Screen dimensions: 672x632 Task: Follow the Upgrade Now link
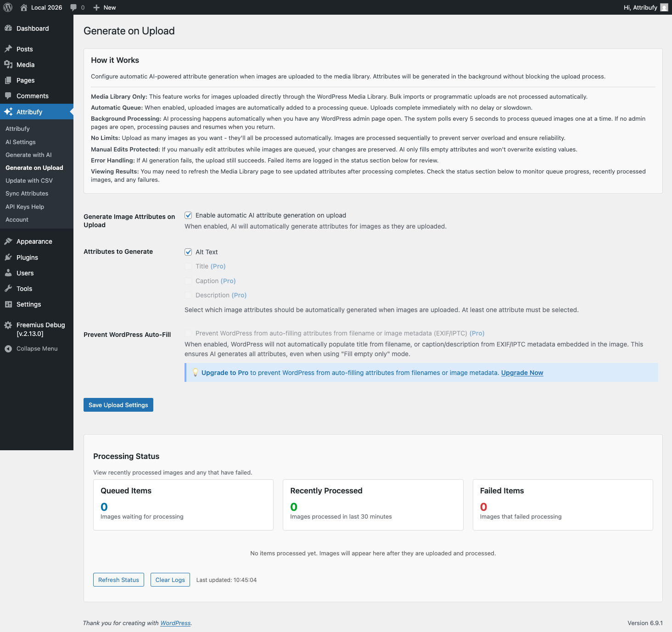point(521,372)
